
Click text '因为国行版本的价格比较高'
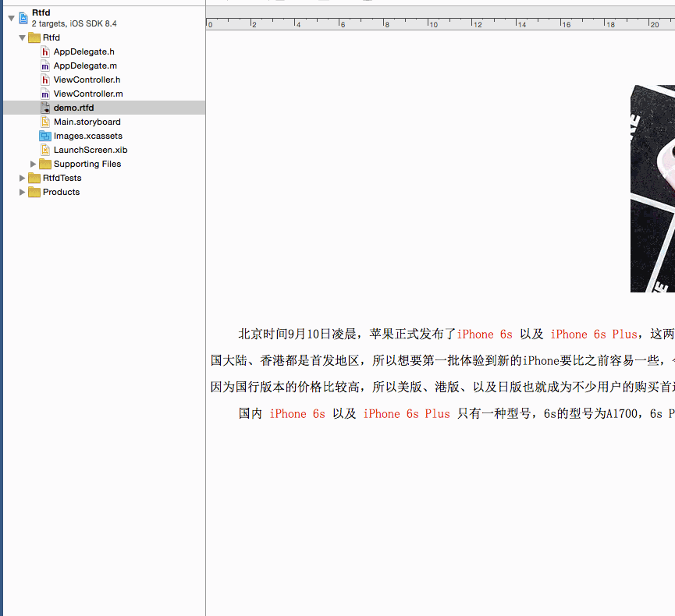tap(286, 387)
